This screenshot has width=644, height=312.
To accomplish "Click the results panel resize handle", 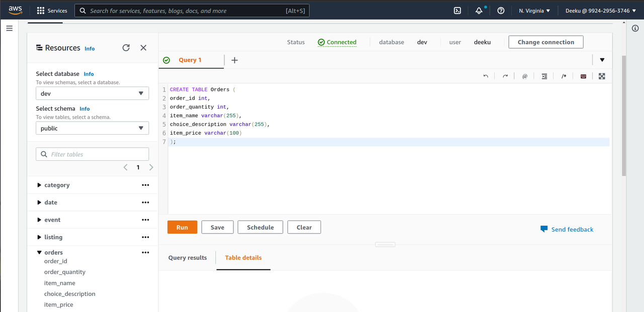I will pos(385,245).
